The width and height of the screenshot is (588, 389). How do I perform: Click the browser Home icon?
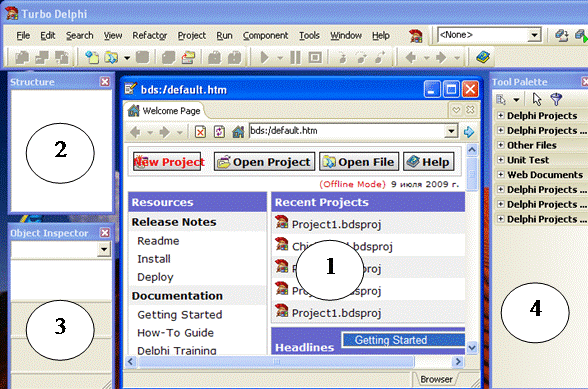(238, 132)
